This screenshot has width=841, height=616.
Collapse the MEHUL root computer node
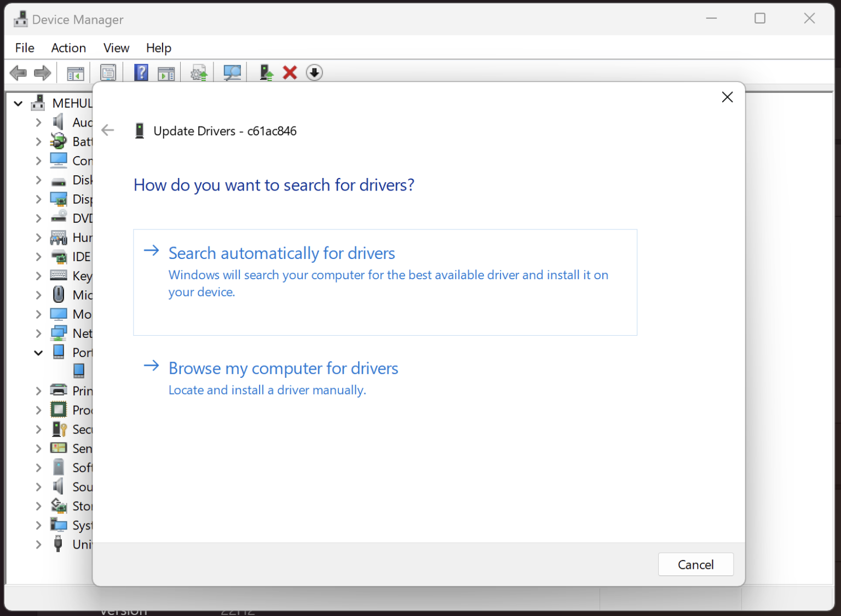pos(18,103)
